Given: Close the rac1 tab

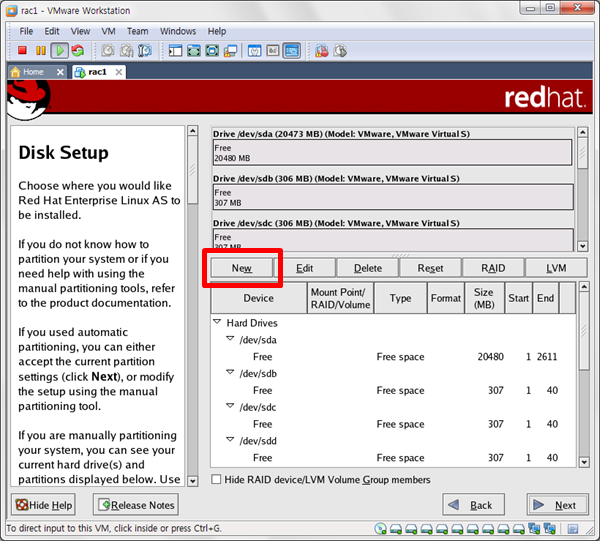Looking at the screenshot, I should [119, 72].
